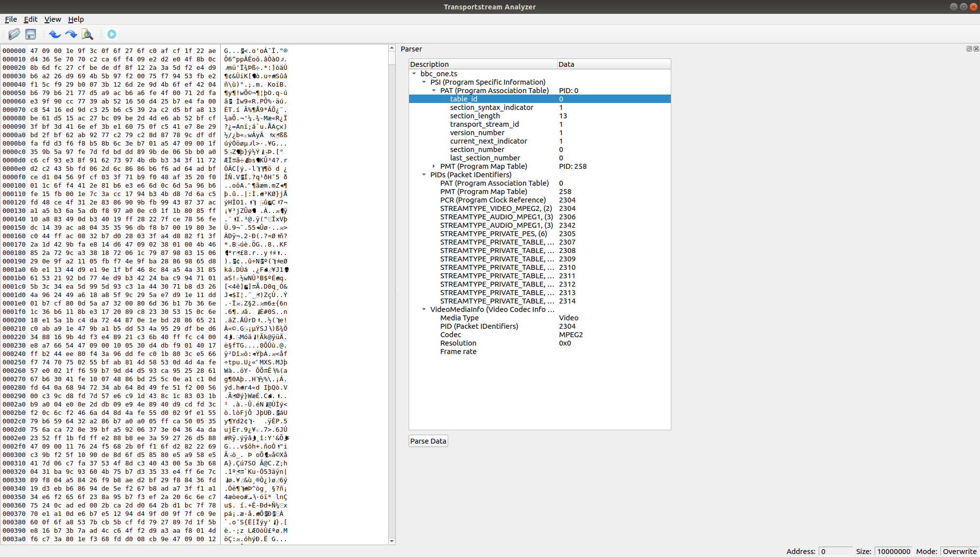Collapse the VideoMediaInfo node

click(x=424, y=309)
